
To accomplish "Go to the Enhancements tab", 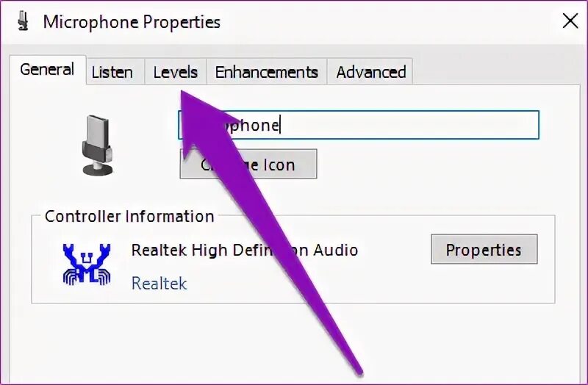I will (267, 72).
